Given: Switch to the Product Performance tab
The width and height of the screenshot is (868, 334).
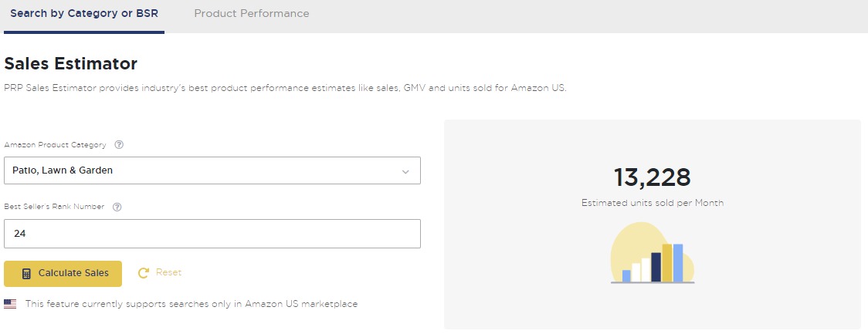Looking at the screenshot, I should click(x=252, y=14).
